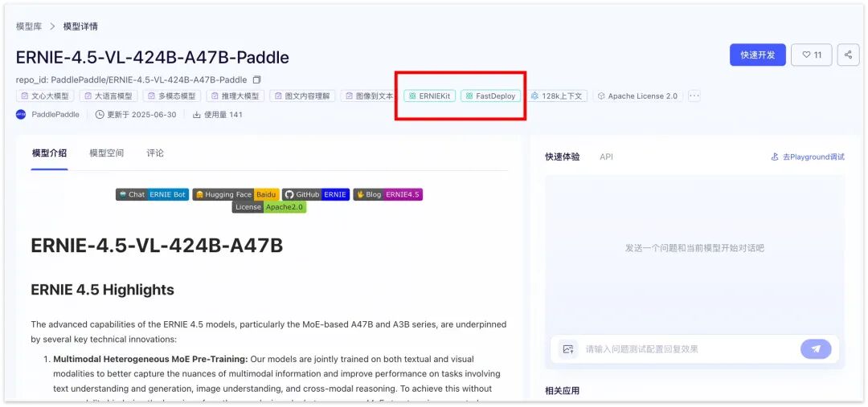
Task: Open 去Playground调试 link
Action: click(x=808, y=157)
